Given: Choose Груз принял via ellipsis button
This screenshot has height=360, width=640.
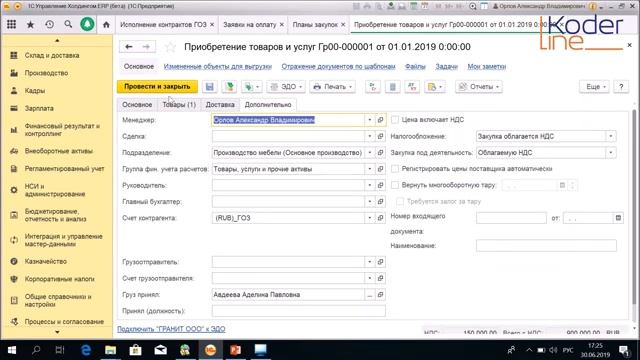Looking at the screenshot, I should coord(369,295).
